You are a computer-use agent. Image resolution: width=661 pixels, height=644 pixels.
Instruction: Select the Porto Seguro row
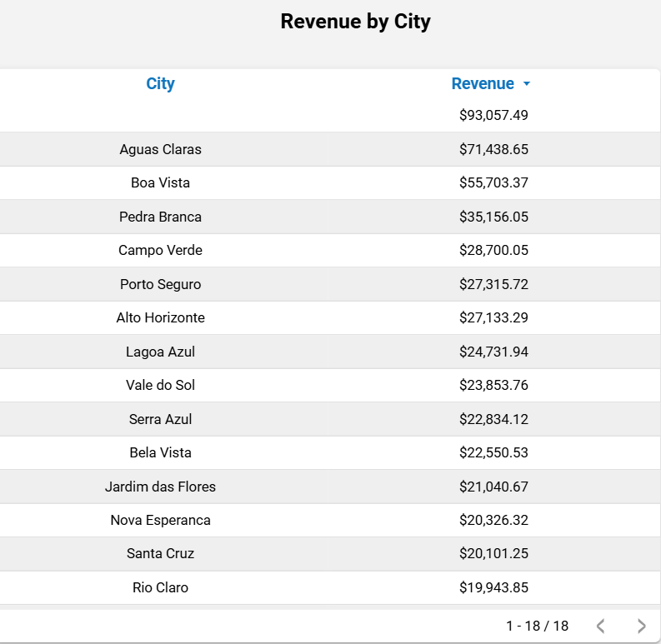coord(160,284)
